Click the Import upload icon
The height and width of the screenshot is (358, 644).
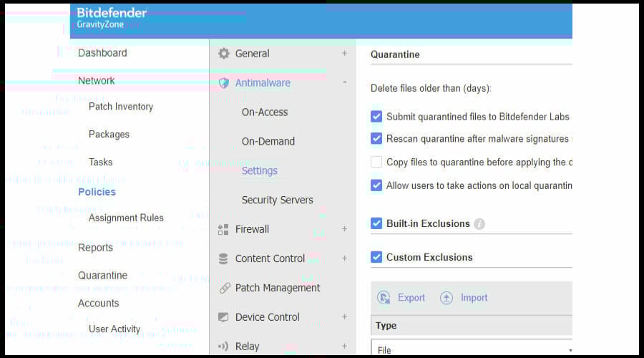447,298
